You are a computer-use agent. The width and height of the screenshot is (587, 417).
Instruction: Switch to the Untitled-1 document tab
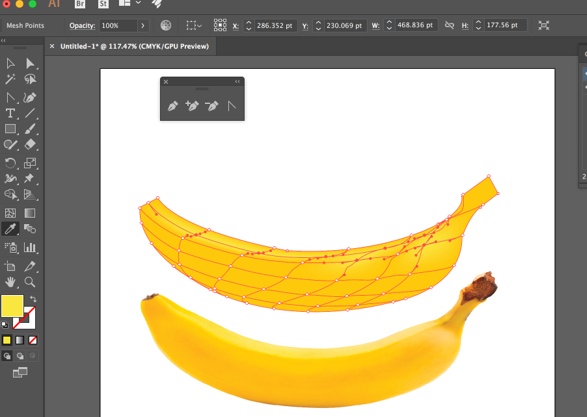(134, 46)
